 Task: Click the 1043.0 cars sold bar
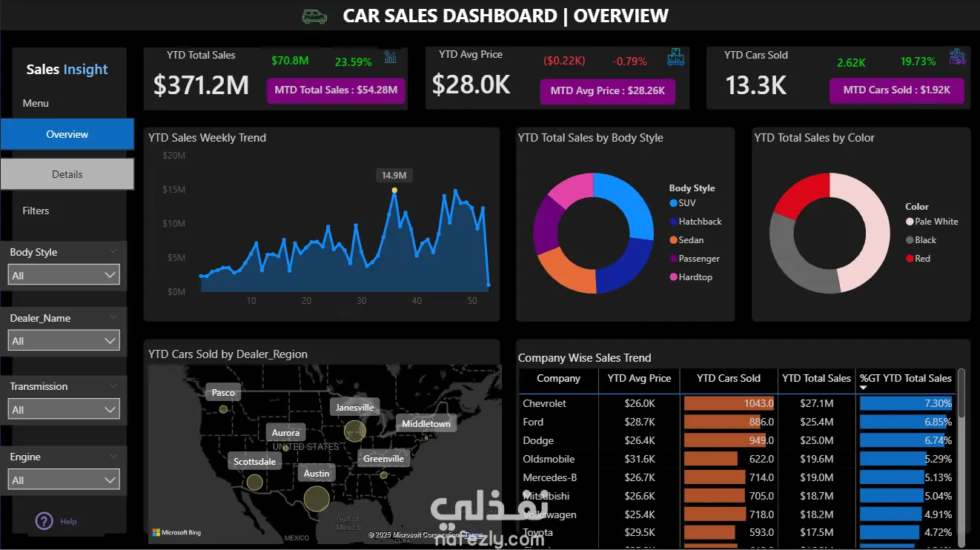729,403
